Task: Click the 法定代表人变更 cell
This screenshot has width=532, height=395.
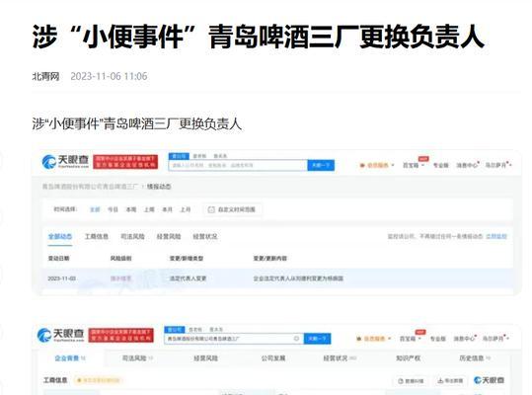Action: pyautogui.click(x=188, y=278)
